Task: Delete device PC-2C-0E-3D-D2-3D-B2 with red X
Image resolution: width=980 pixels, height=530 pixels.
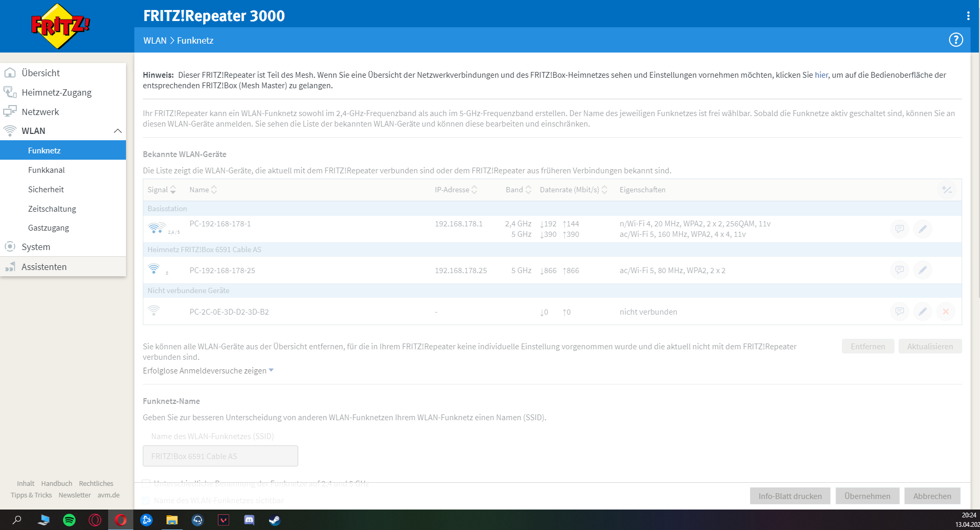Action: click(946, 311)
